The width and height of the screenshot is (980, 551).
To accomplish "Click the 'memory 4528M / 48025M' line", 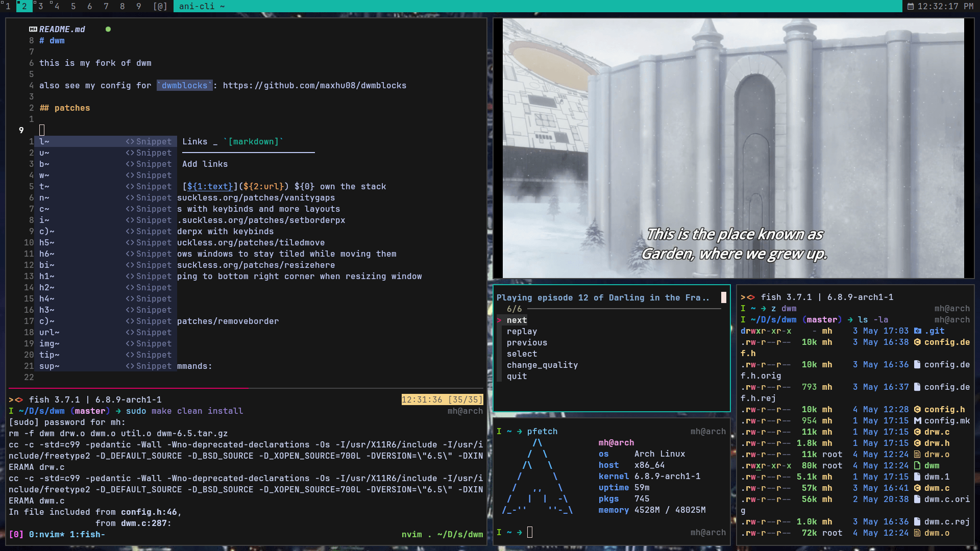I will point(652,510).
